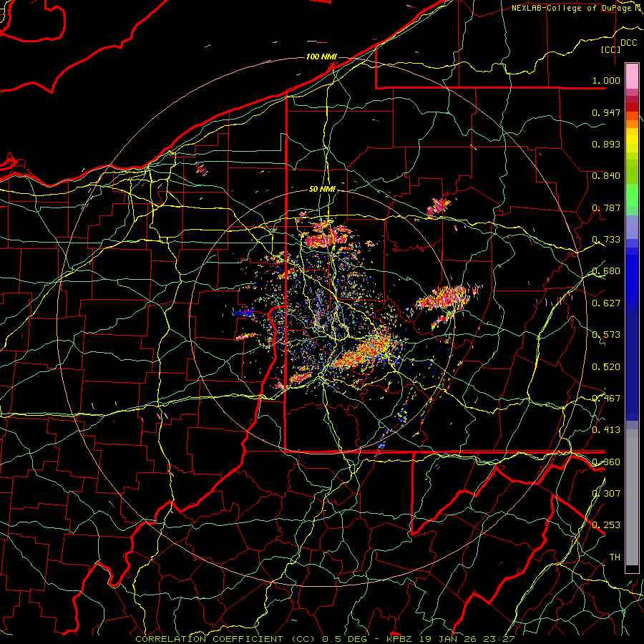Click the 0.360 legend value
The image size is (644, 644).
pyautogui.click(x=606, y=462)
